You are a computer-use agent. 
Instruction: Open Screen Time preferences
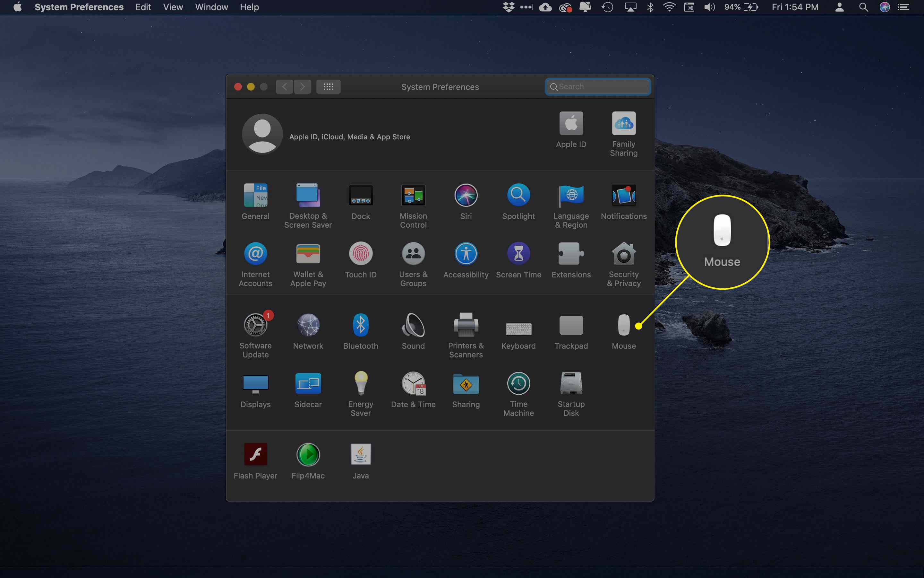coord(518,260)
